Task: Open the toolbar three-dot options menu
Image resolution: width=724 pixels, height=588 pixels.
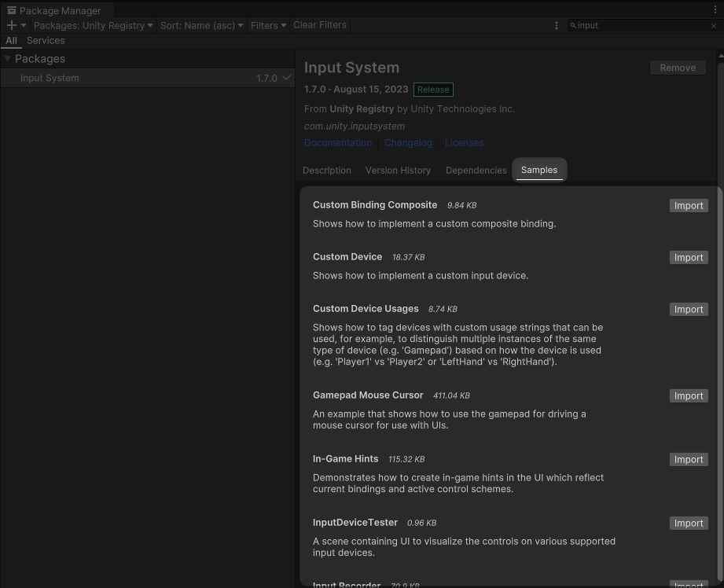Action: [x=557, y=25]
